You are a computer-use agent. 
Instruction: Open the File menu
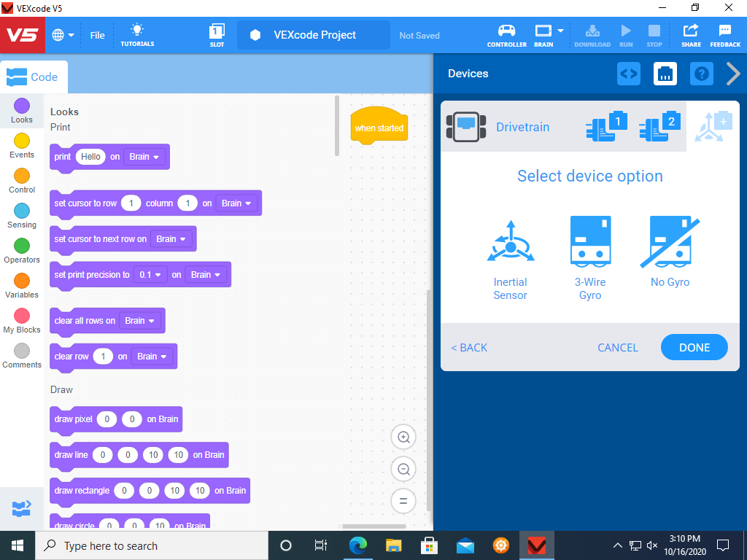click(x=97, y=35)
